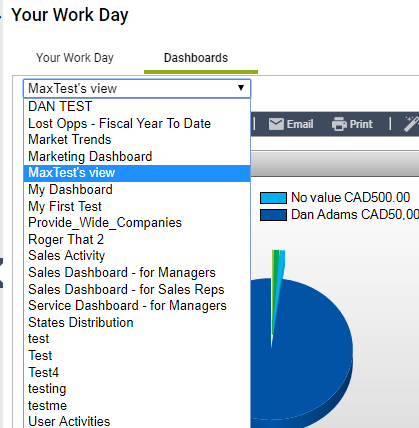Click the dark blue Dan Adams legend swatch

pos(273,215)
